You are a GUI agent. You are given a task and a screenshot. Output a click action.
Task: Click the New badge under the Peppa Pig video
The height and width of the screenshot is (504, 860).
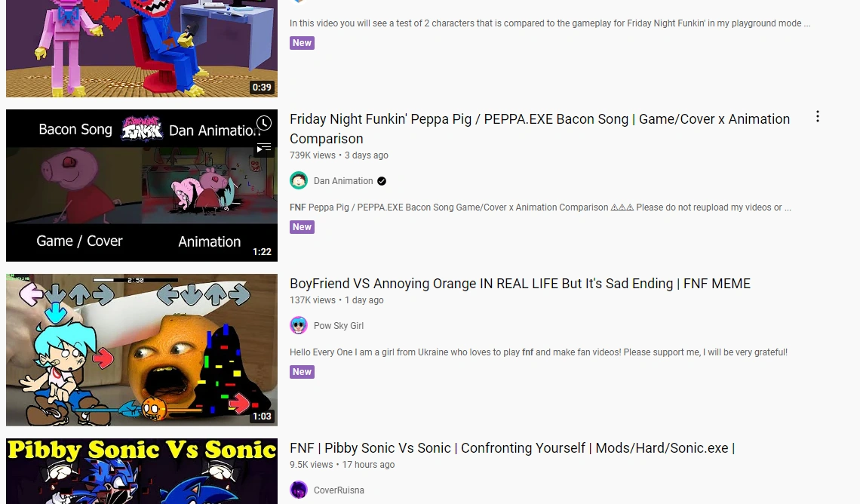coord(302,227)
